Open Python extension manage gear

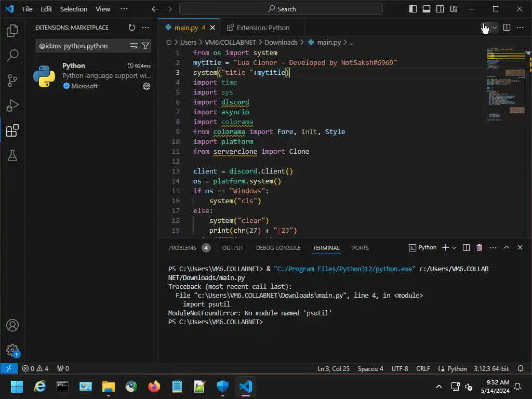[x=146, y=86]
